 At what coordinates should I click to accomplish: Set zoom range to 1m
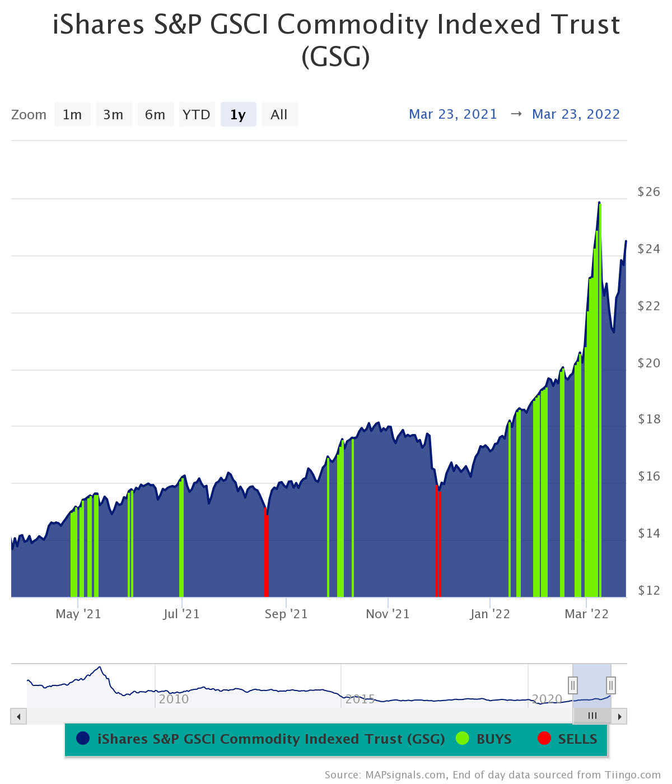72,114
